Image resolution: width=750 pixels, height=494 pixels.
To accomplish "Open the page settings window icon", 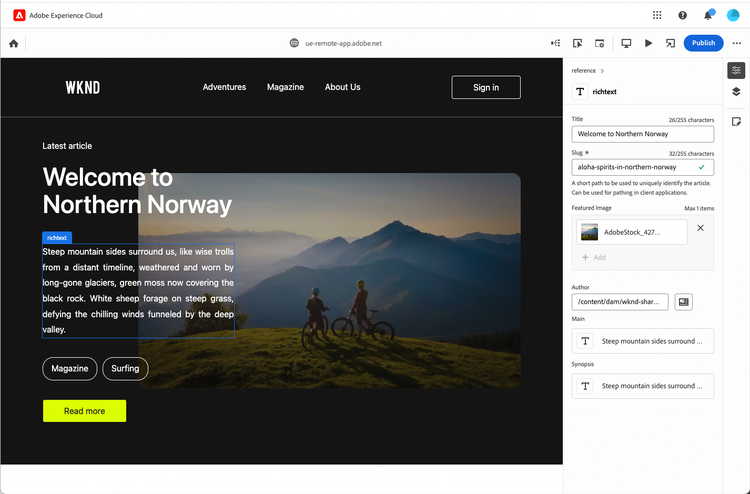I will pyautogui.click(x=599, y=43).
